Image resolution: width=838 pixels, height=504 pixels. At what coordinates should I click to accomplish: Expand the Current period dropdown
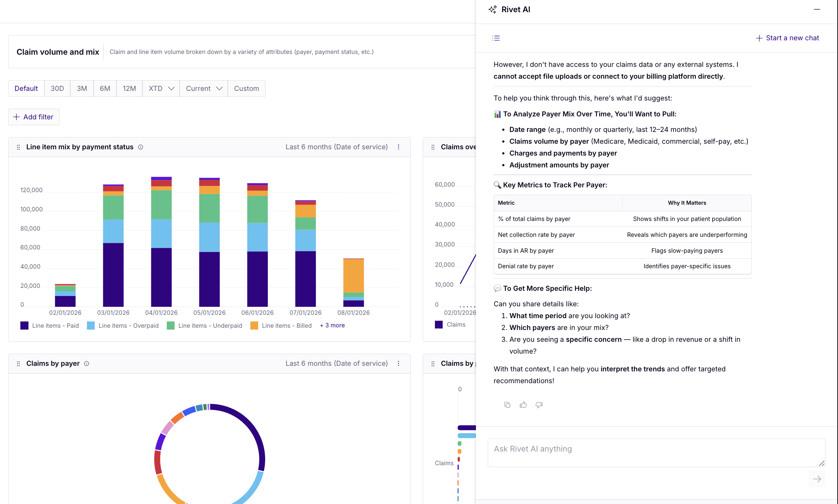click(204, 89)
